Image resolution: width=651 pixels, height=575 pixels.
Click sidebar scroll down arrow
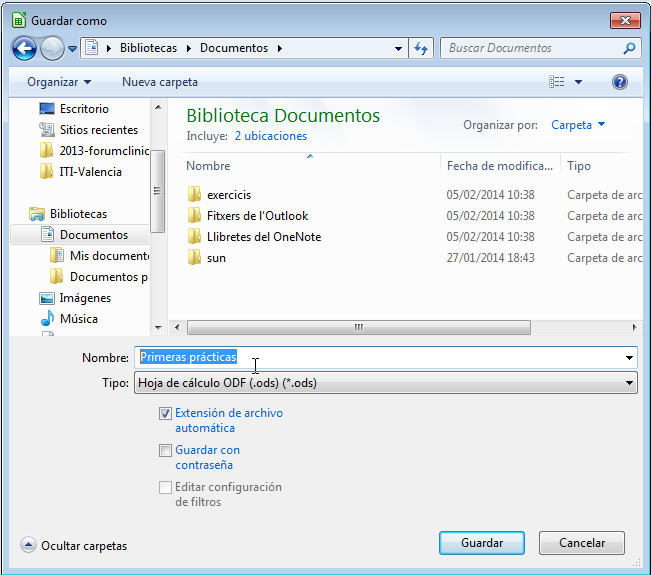[x=158, y=328]
